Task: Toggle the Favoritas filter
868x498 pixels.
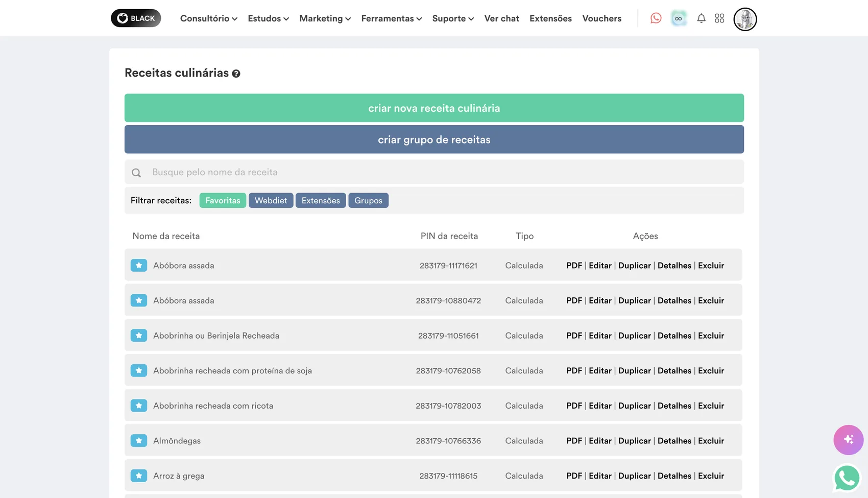Action: pyautogui.click(x=223, y=200)
